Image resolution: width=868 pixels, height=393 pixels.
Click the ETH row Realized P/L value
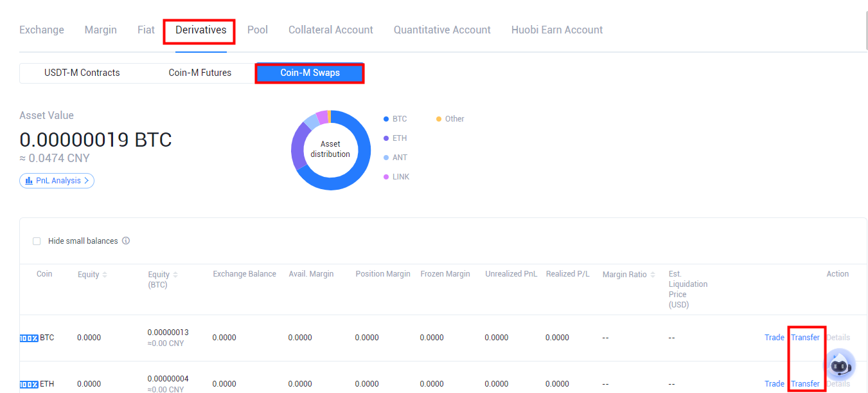[x=558, y=384]
